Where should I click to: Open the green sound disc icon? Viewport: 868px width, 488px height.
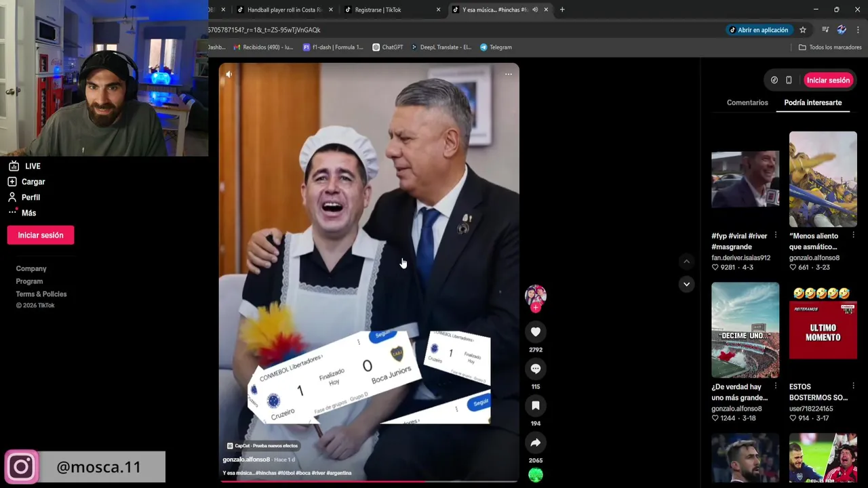point(536,475)
